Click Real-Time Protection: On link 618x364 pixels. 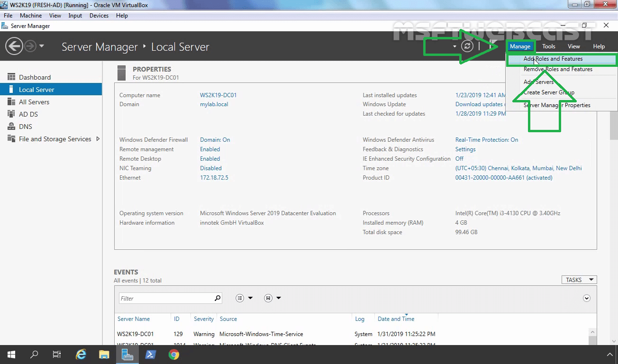pyautogui.click(x=487, y=140)
